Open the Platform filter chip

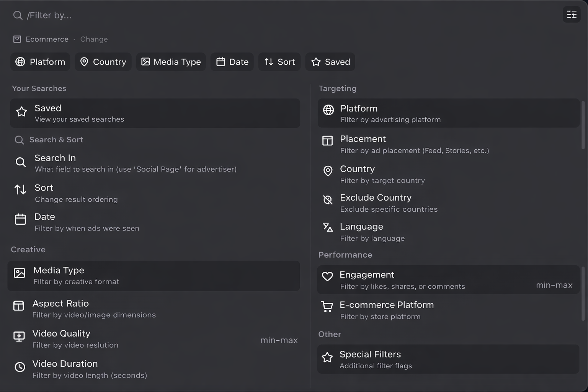[40, 62]
